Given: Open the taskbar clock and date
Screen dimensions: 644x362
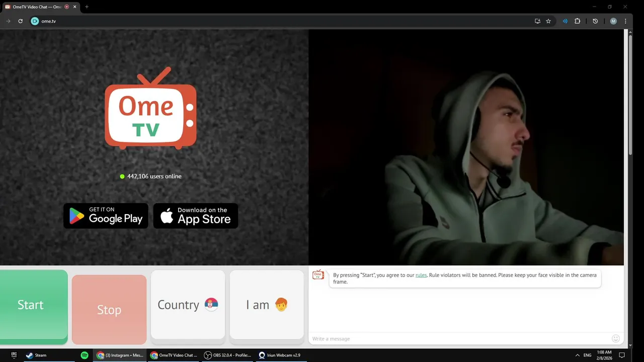Looking at the screenshot, I should (604, 355).
